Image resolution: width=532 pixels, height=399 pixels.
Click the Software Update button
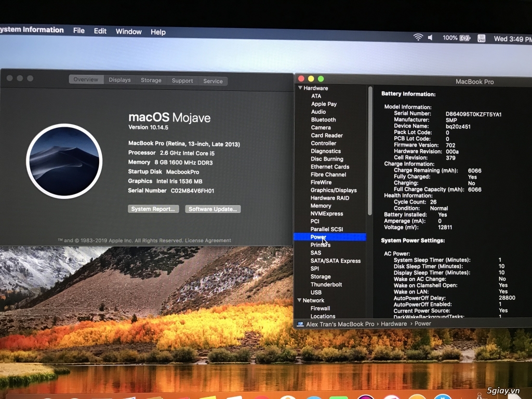tap(212, 209)
